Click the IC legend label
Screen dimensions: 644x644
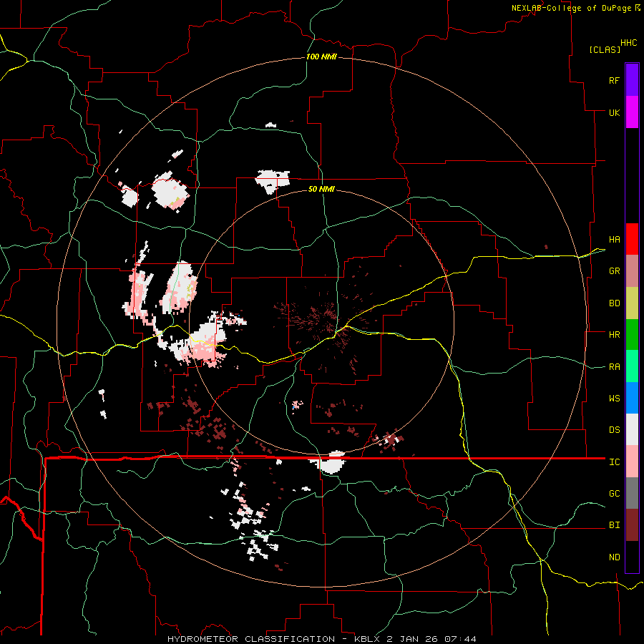pos(614,462)
